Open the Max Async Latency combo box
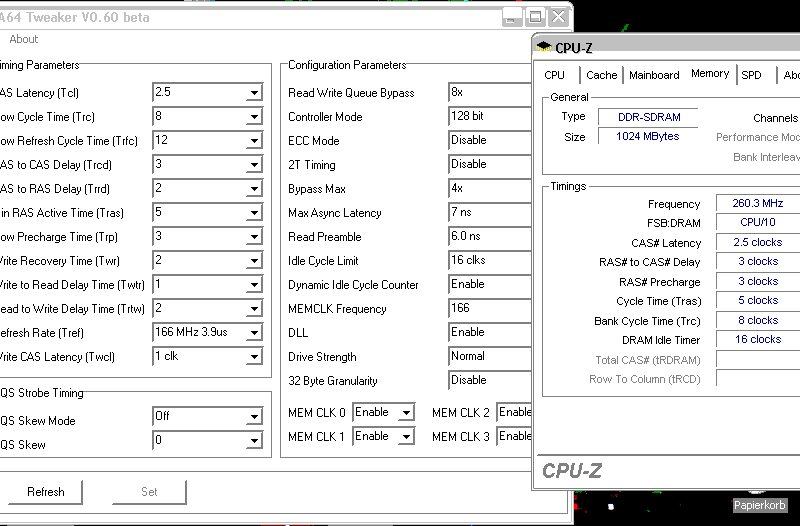This screenshot has width=800, height=526. [x=490, y=212]
